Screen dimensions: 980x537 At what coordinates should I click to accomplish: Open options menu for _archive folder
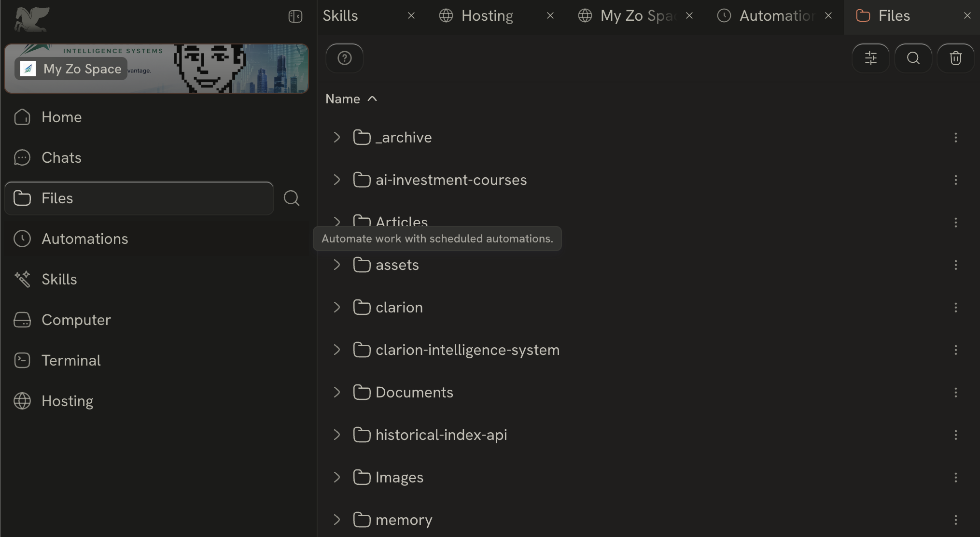[956, 138]
